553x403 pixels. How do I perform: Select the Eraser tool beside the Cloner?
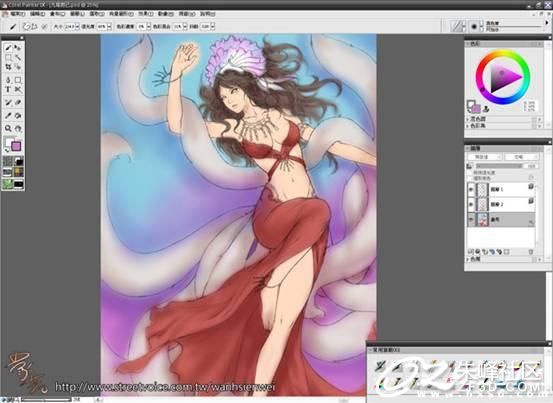[18, 103]
